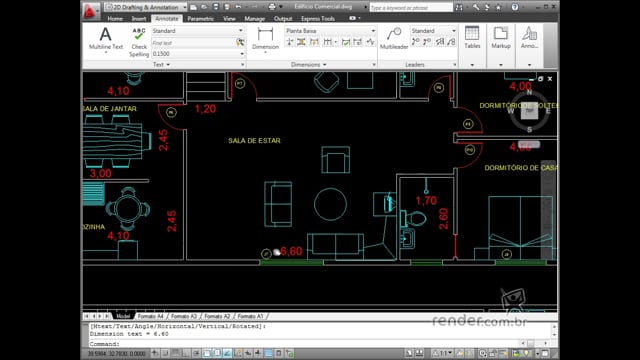Open Help with the question mark icon
640x360 pixels.
coord(515,7)
